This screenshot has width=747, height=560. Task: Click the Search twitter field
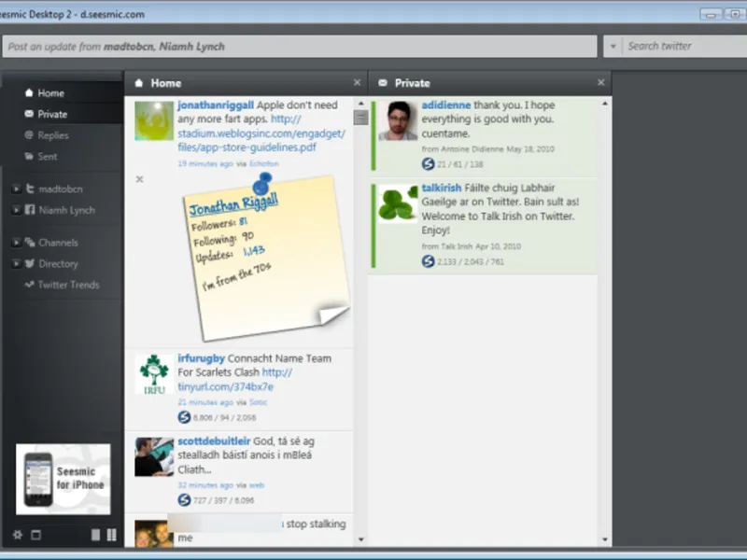(x=684, y=46)
